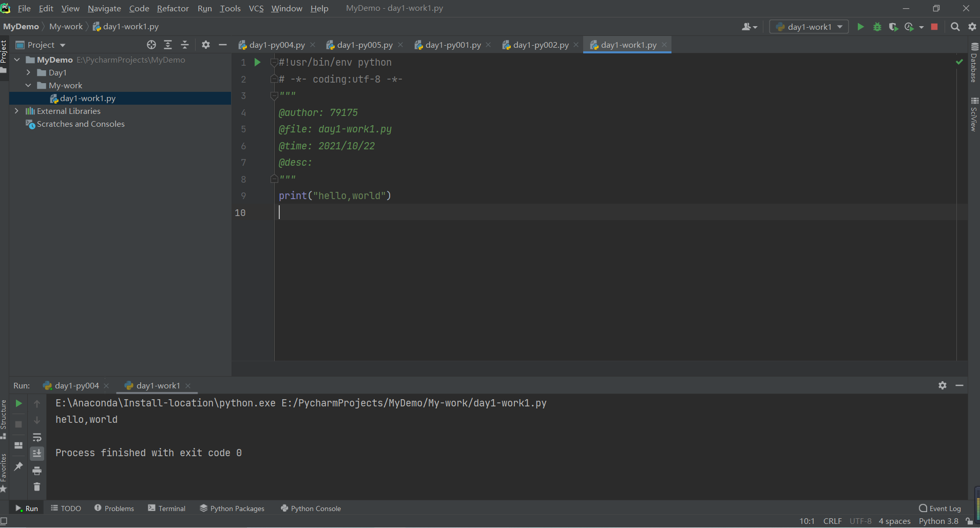Viewport: 980px width, 528px height.
Task: Restore layout icon in Run panel
Action: pos(18,445)
